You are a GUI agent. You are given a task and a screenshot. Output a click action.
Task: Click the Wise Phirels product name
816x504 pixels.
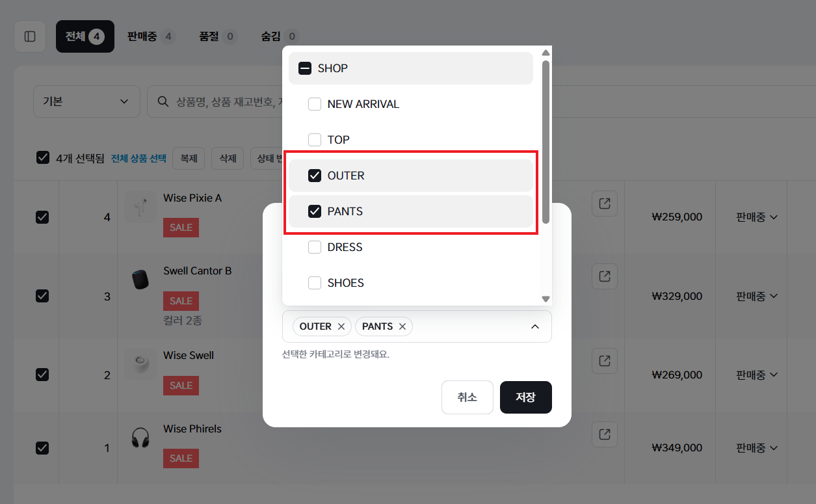(192, 429)
